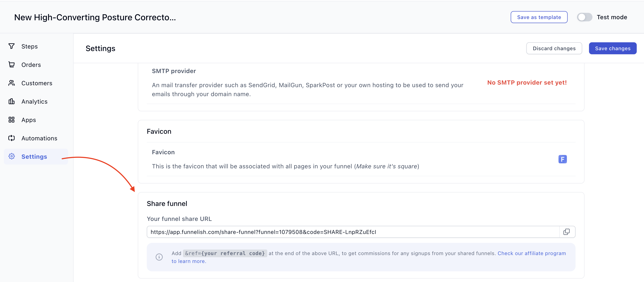644x282 pixels.
Task: Click the No SMTP provider set warning
Action: 527,83
